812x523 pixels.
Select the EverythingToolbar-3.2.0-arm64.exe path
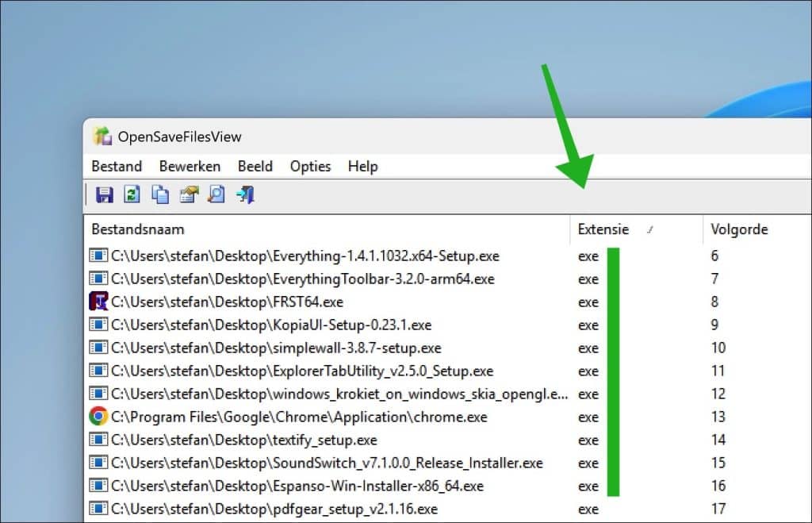[302, 279]
